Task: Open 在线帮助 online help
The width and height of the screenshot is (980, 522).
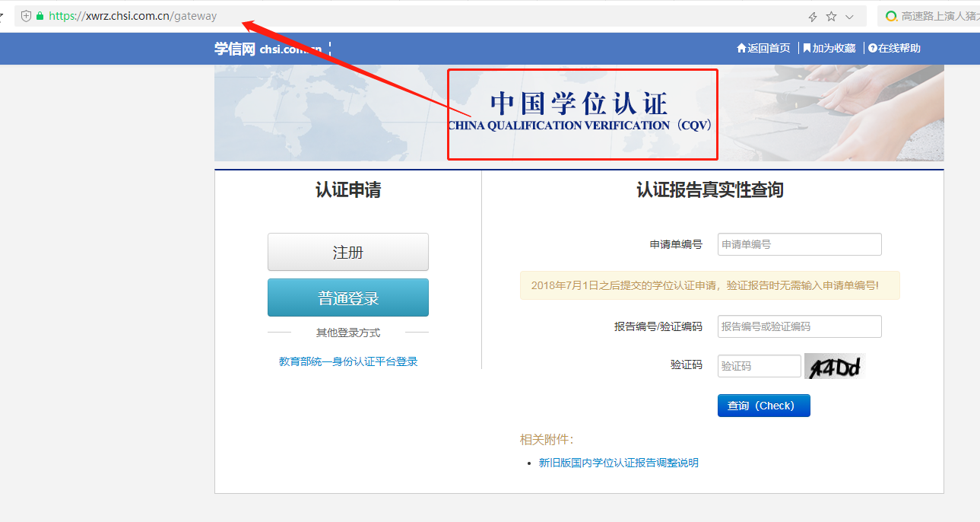Action: (x=894, y=48)
